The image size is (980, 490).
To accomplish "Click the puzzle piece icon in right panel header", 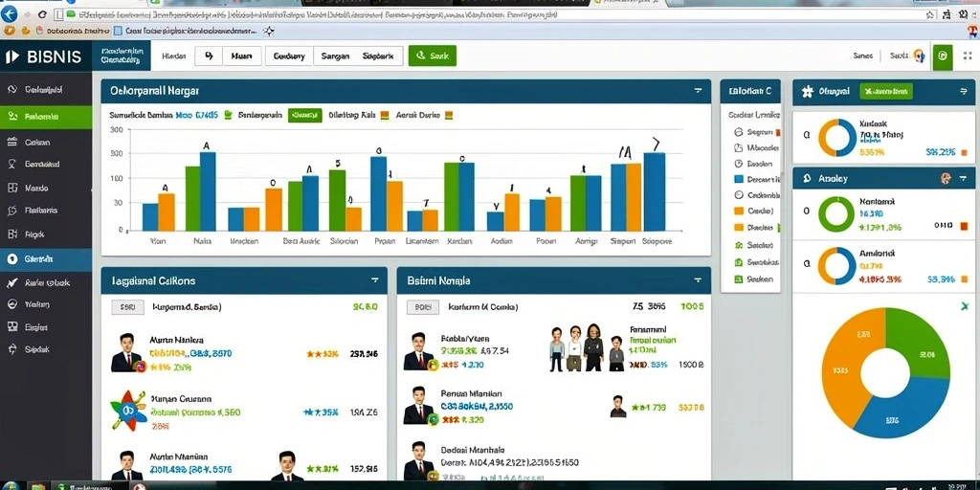I will [808, 91].
